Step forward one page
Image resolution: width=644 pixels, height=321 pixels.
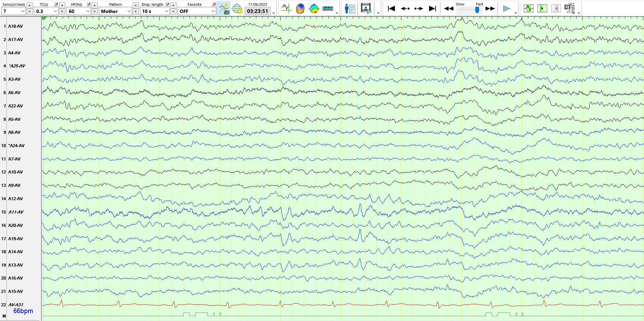point(419,9)
